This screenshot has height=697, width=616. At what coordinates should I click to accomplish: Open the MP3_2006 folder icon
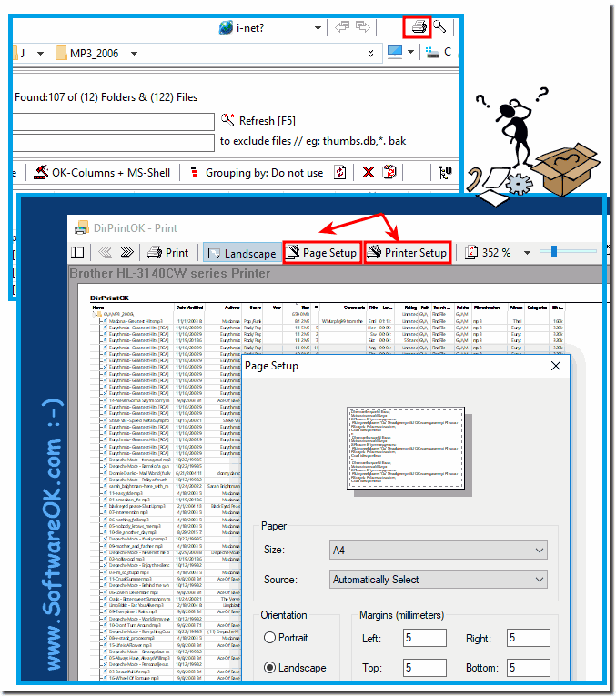[61, 54]
